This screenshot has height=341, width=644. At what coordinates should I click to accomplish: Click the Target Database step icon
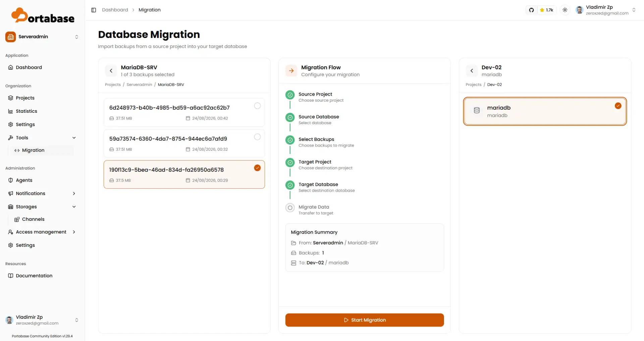[x=290, y=185]
